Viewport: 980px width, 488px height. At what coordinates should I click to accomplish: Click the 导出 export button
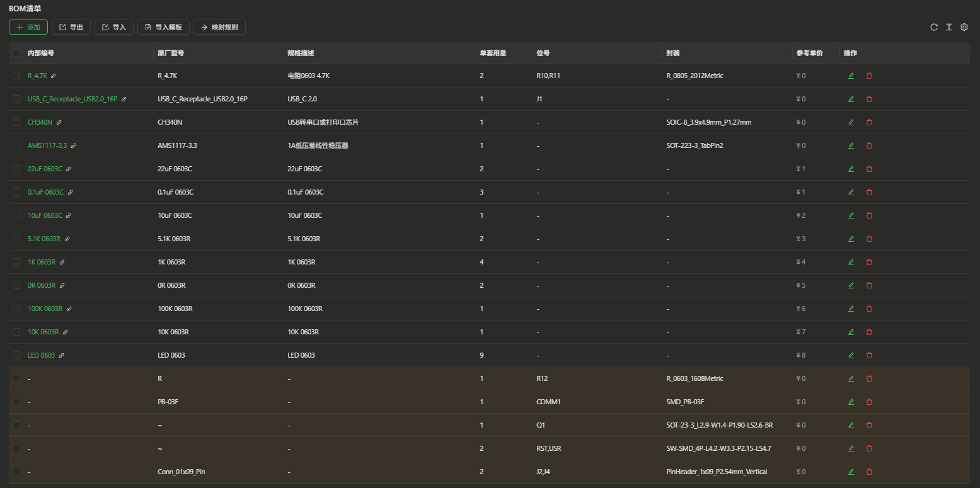71,27
